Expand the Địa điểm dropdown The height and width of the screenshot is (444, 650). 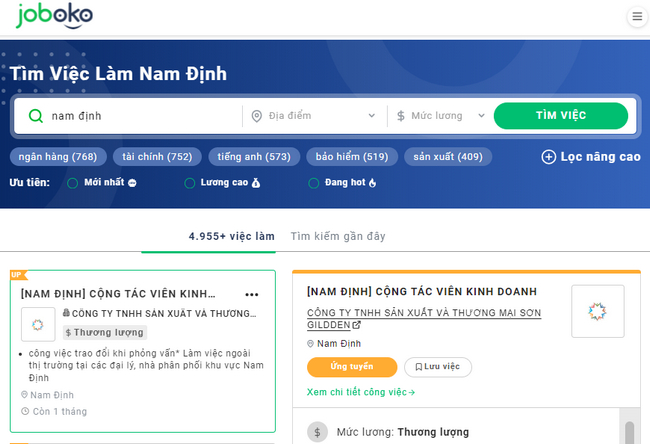pos(314,116)
